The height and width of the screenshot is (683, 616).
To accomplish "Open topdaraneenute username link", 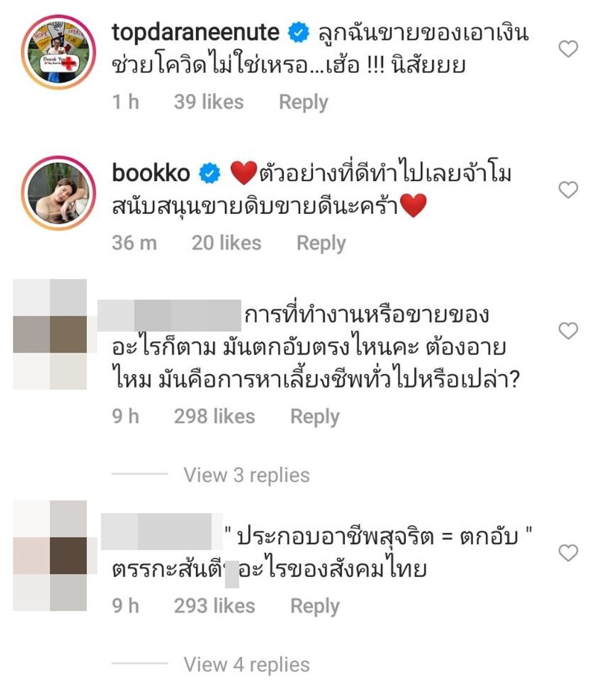I will click(x=195, y=32).
